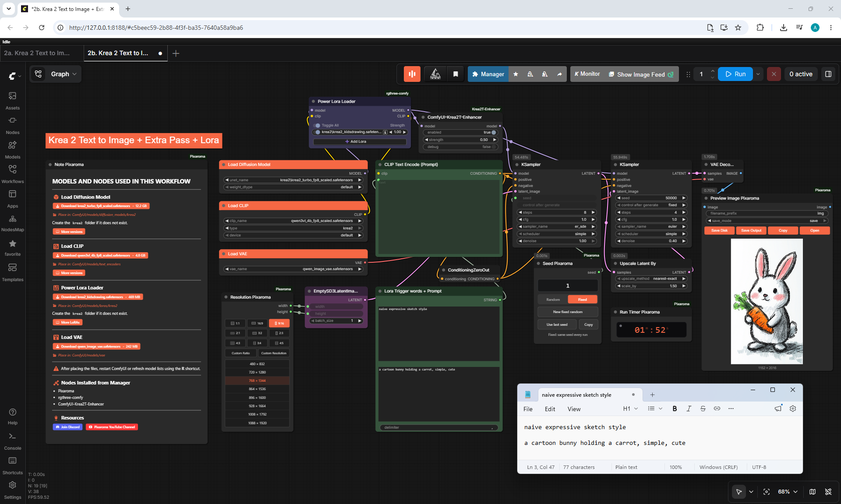The width and height of the screenshot is (841, 504).
Task: Open the zoom level 68% dropdown
Action: [788, 492]
